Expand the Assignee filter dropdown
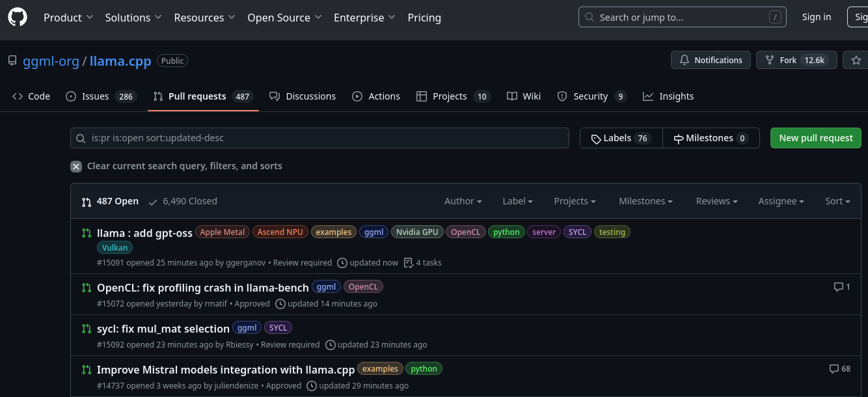The width and height of the screenshot is (868, 397). point(781,201)
